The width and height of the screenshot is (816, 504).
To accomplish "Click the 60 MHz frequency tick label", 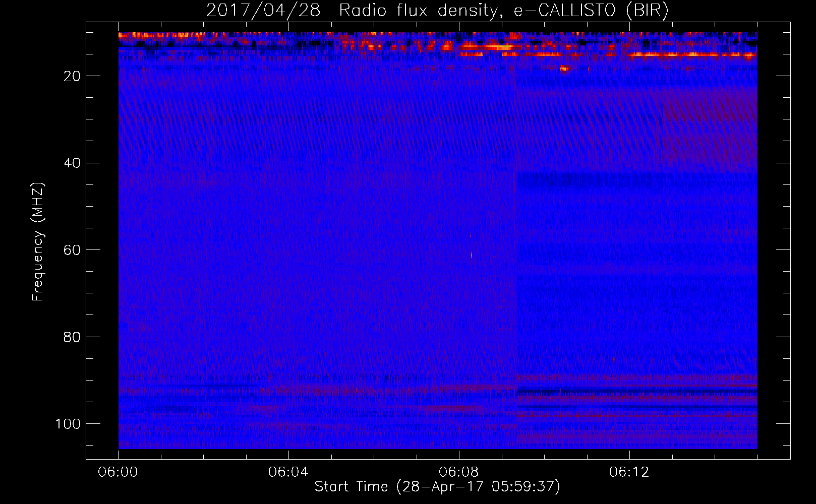I will pyautogui.click(x=72, y=250).
